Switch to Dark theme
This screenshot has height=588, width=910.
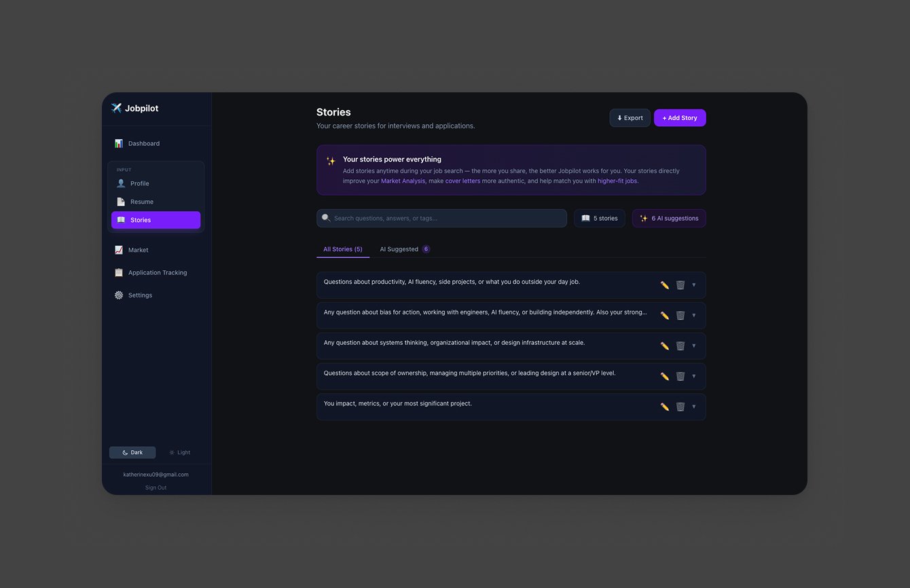(x=132, y=452)
